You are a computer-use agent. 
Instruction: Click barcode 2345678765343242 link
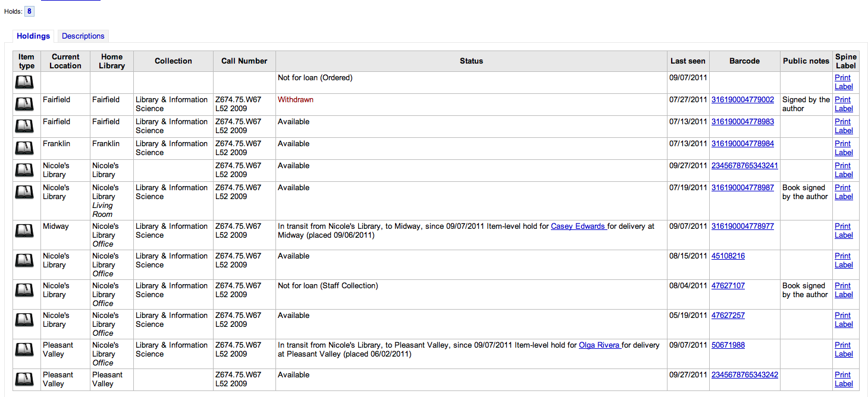(744, 375)
